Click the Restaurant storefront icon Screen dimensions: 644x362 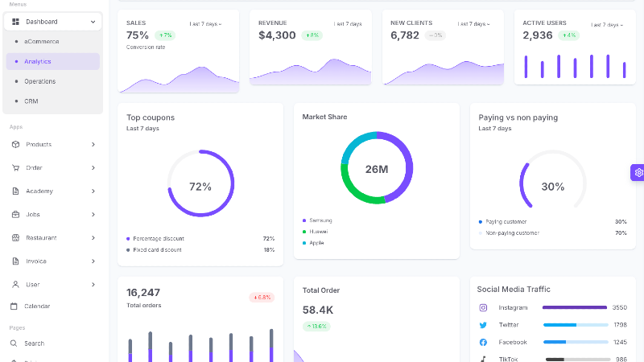[15, 238]
